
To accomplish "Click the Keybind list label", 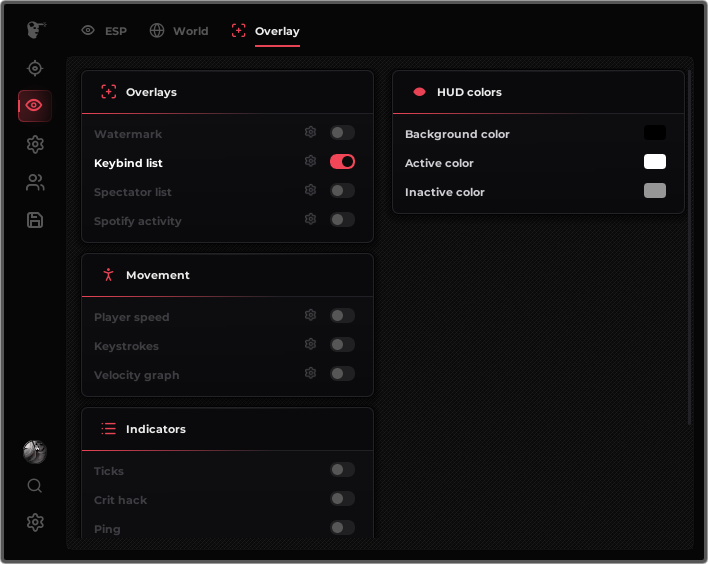I will 128,163.
